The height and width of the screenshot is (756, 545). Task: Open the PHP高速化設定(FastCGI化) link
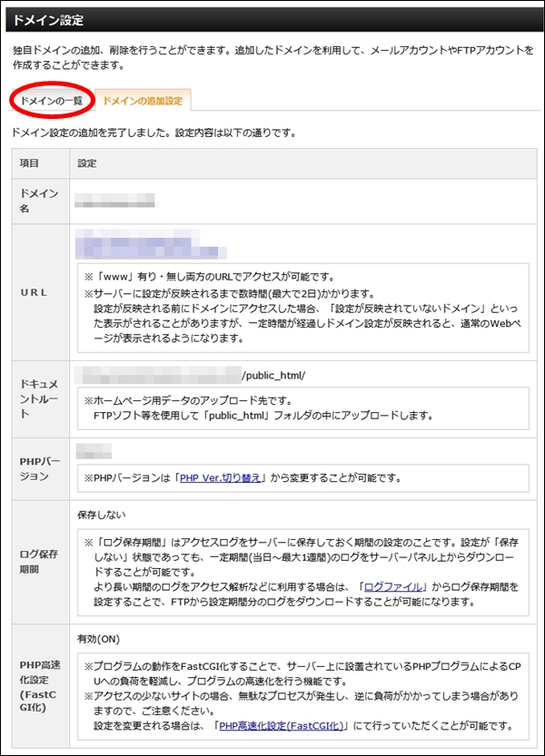pos(281,726)
